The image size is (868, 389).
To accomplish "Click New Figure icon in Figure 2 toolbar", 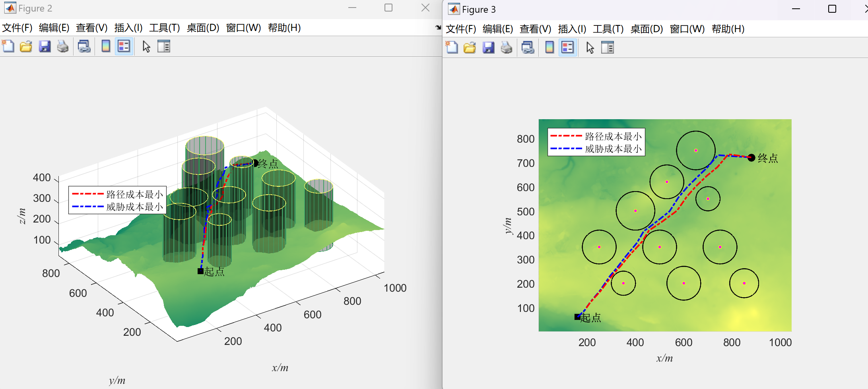I will pos(8,46).
